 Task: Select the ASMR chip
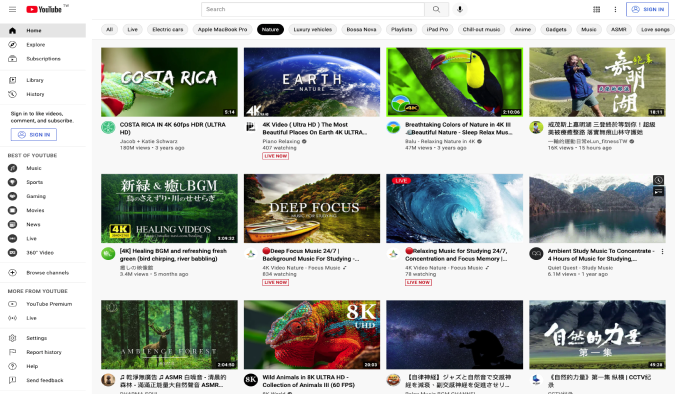pyautogui.click(x=619, y=30)
